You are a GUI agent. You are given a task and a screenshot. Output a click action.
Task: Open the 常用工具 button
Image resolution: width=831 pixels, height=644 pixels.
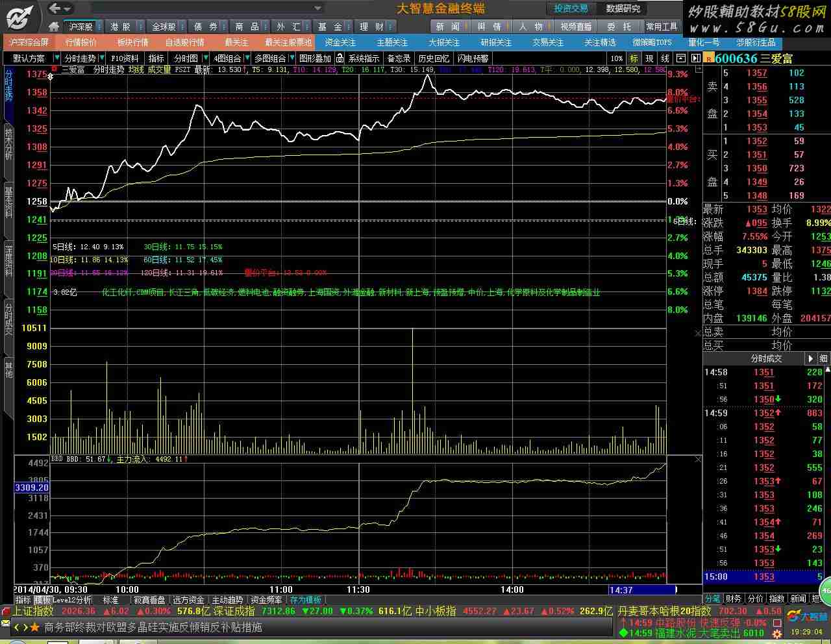pyautogui.click(x=662, y=27)
